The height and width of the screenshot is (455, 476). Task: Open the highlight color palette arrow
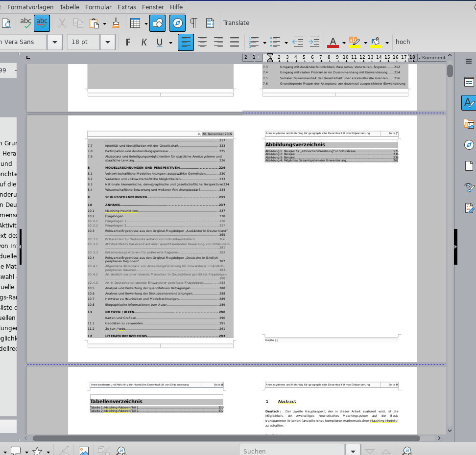click(x=365, y=43)
